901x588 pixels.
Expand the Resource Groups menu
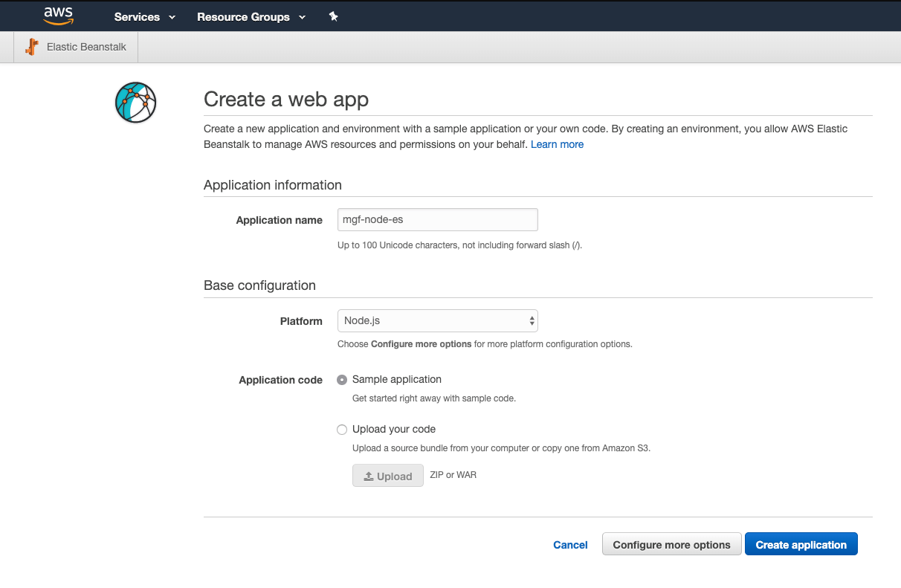(x=251, y=17)
